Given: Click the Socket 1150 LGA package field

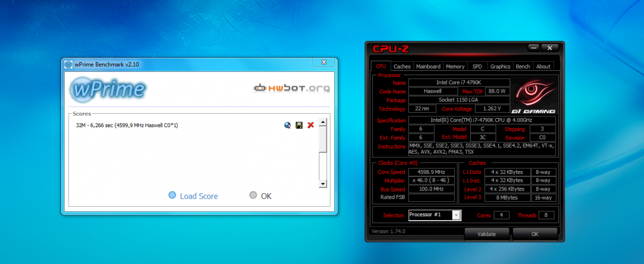Looking at the screenshot, I should (x=459, y=100).
